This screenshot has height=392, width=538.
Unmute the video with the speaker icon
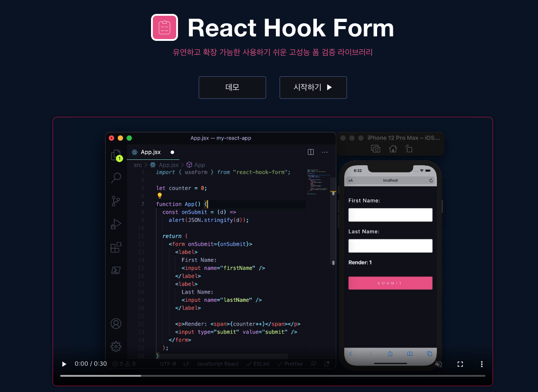(x=439, y=364)
